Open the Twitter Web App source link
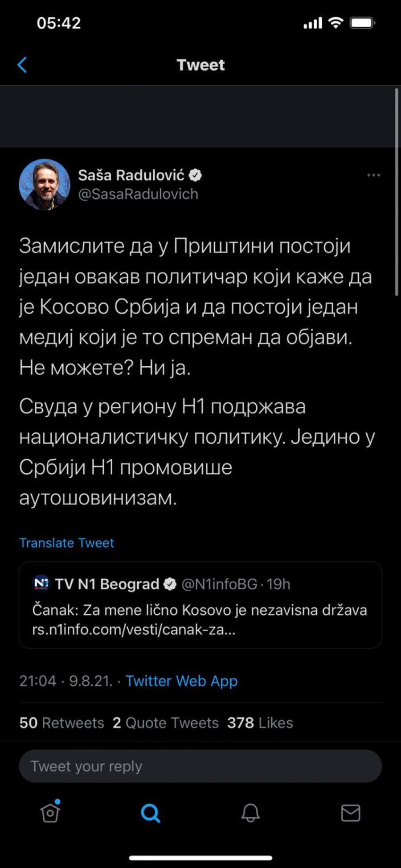401x868 pixels. tap(181, 681)
